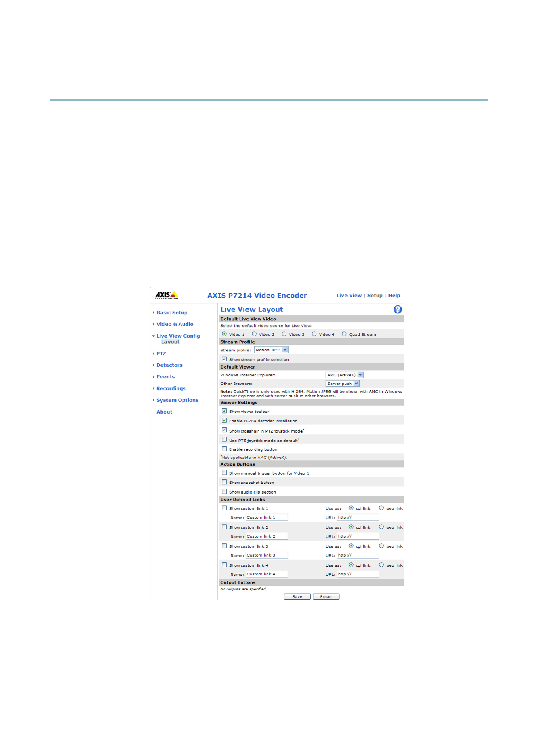Select Video 3 as default source
This screenshot has width=535, height=756.
284,334
